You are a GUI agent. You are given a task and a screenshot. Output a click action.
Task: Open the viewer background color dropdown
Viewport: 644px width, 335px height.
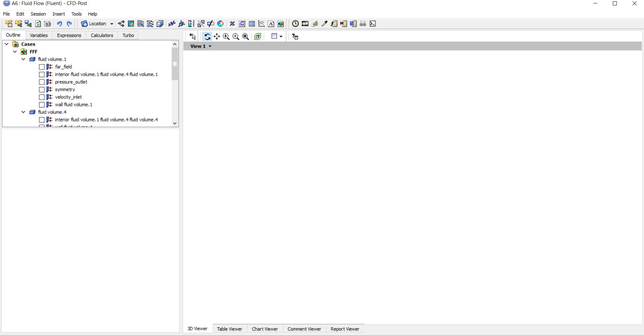click(281, 37)
